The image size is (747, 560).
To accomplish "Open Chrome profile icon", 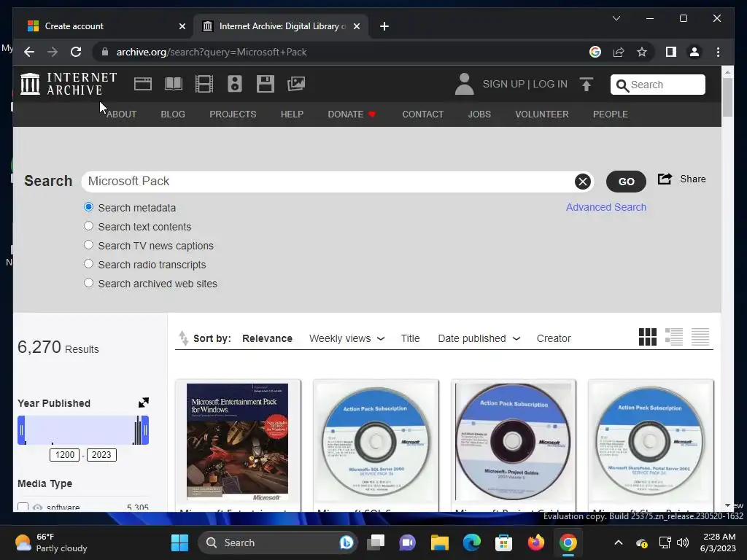I will (694, 52).
